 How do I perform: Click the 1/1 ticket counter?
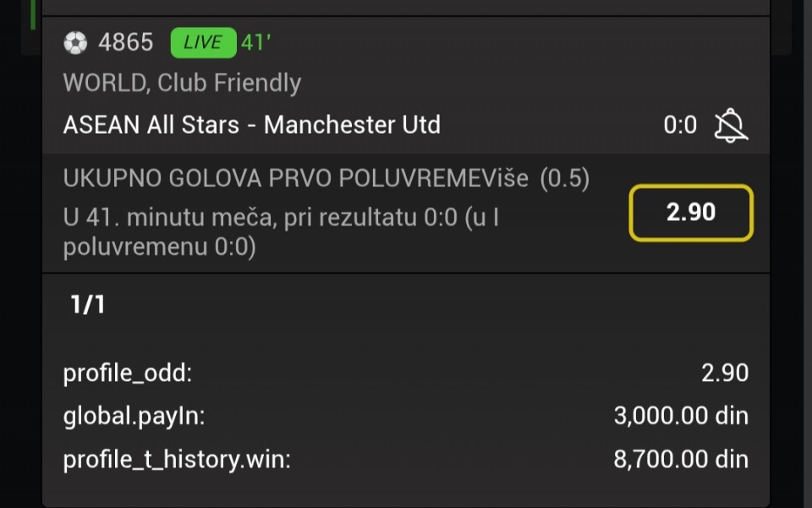click(x=87, y=305)
